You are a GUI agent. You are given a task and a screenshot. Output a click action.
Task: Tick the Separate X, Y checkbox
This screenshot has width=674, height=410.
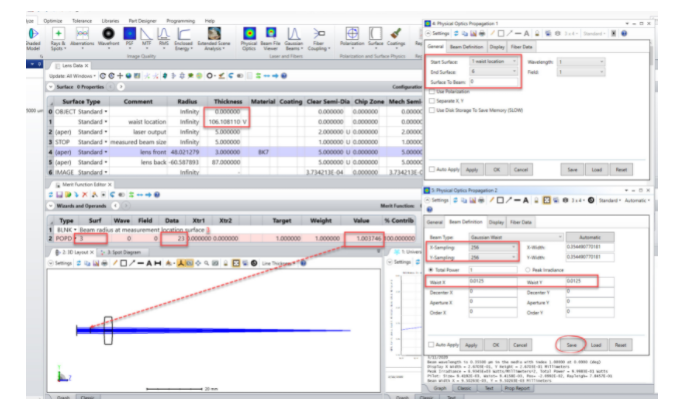[x=432, y=101]
